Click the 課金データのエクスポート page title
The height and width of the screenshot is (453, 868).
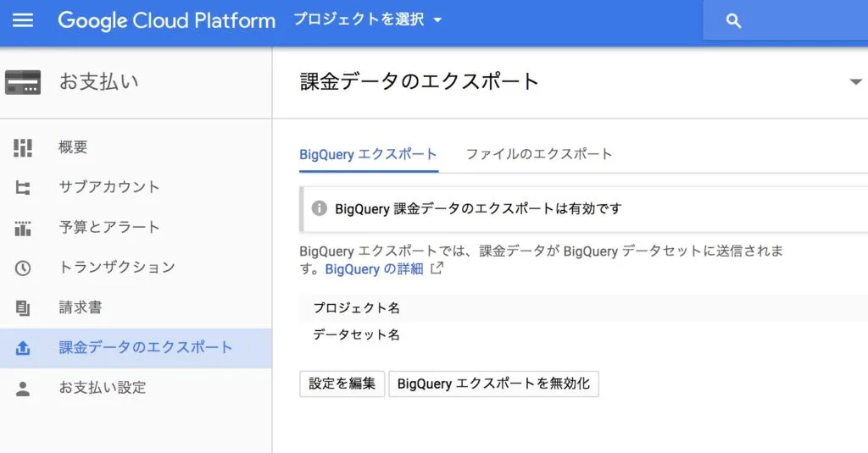[x=419, y=82]
